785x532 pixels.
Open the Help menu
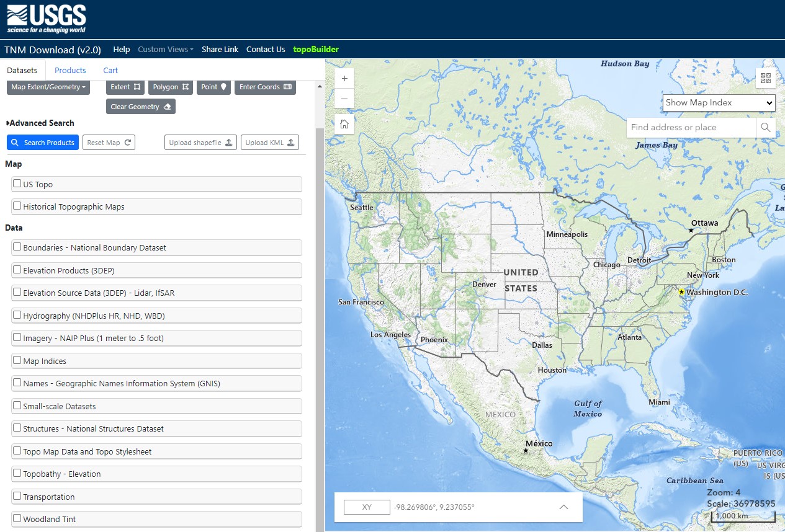[x=122, y=49]
